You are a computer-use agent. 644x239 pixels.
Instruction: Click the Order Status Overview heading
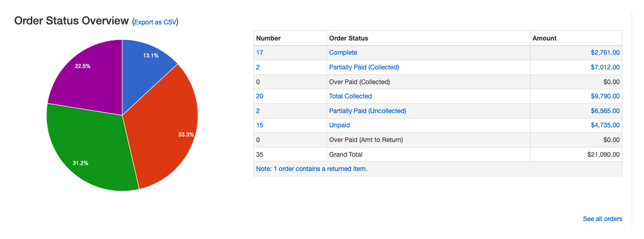pyautogui.click(x=71, y=21)
